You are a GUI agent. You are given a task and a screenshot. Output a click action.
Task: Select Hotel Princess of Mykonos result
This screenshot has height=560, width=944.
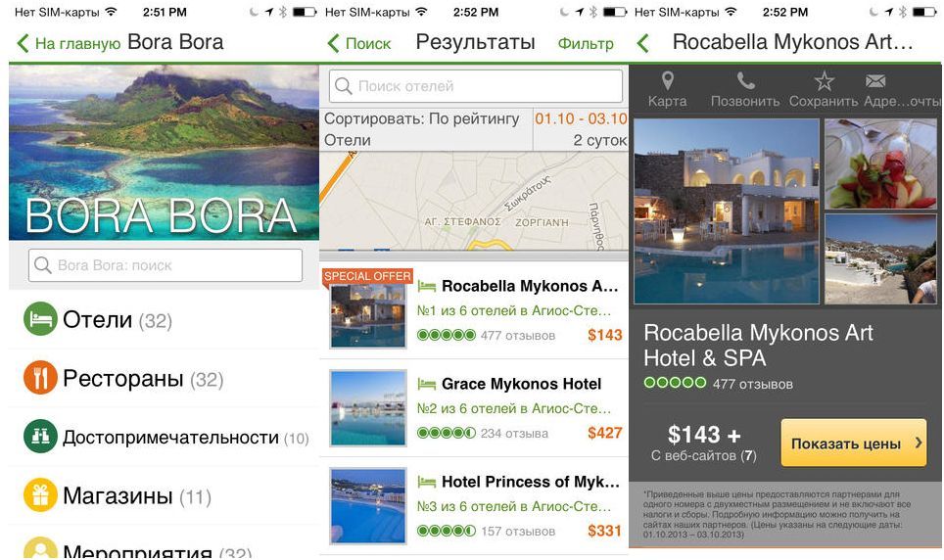pyautogui.click(x=474, y=506)
